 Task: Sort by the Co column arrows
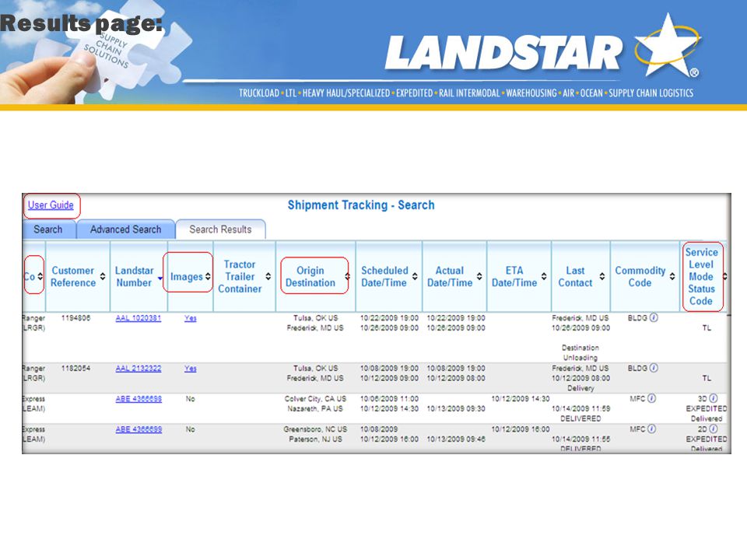pos(40,276)
